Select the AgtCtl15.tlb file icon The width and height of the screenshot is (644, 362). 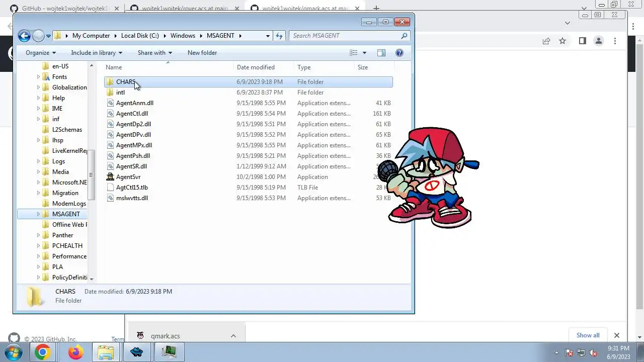click(111, 188)
